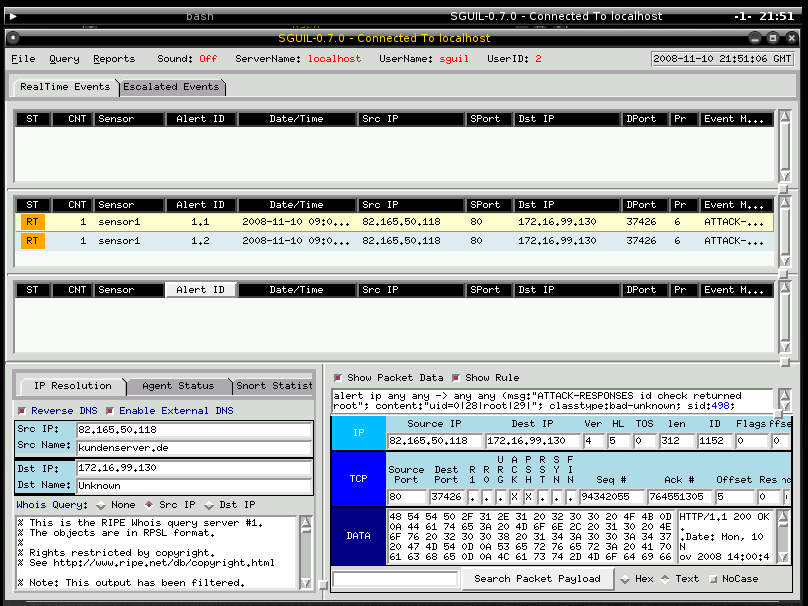Click the SGUIL task in top panel

pos(556,16)
